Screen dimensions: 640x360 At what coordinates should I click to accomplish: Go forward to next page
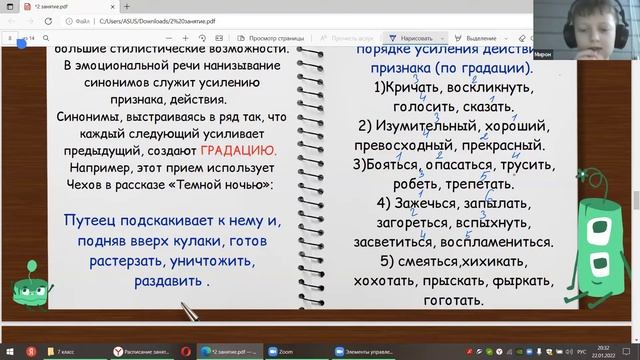click(30, 21)
